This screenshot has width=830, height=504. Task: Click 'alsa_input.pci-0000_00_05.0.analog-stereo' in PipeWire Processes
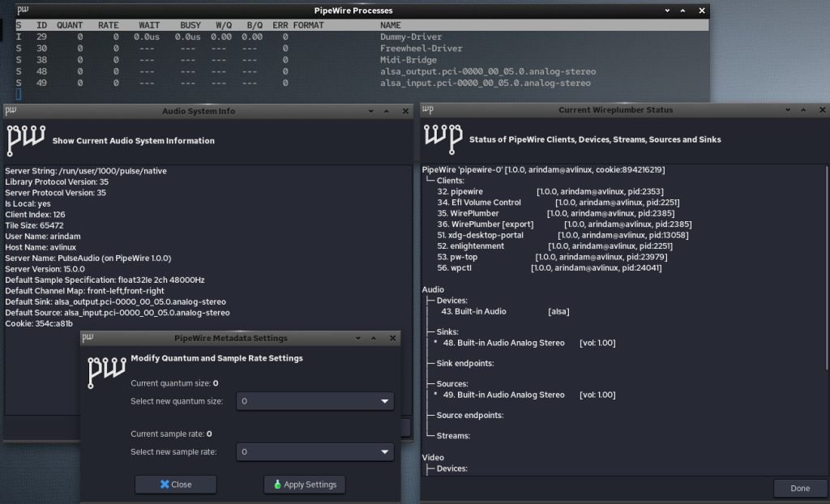click(x=485, y=83)
